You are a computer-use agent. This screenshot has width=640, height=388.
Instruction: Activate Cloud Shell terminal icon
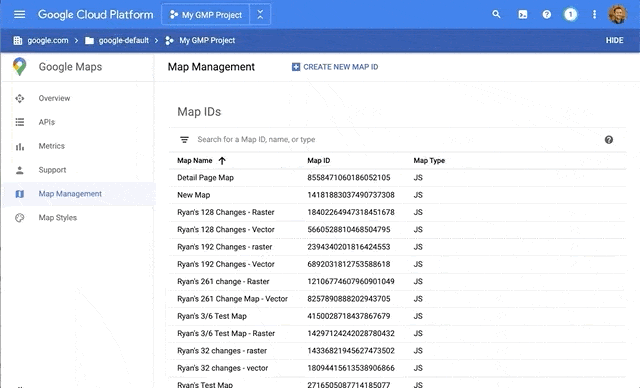tap(522, 15)
